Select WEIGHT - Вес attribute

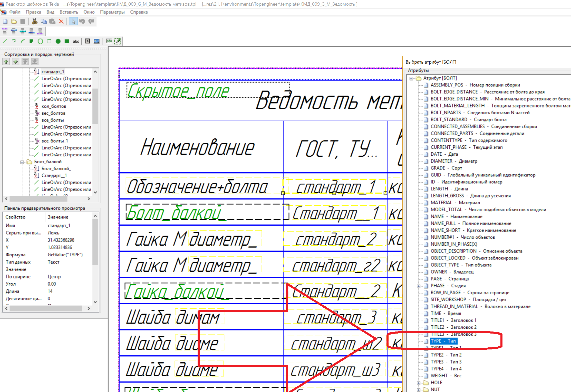tap(446, 376)
